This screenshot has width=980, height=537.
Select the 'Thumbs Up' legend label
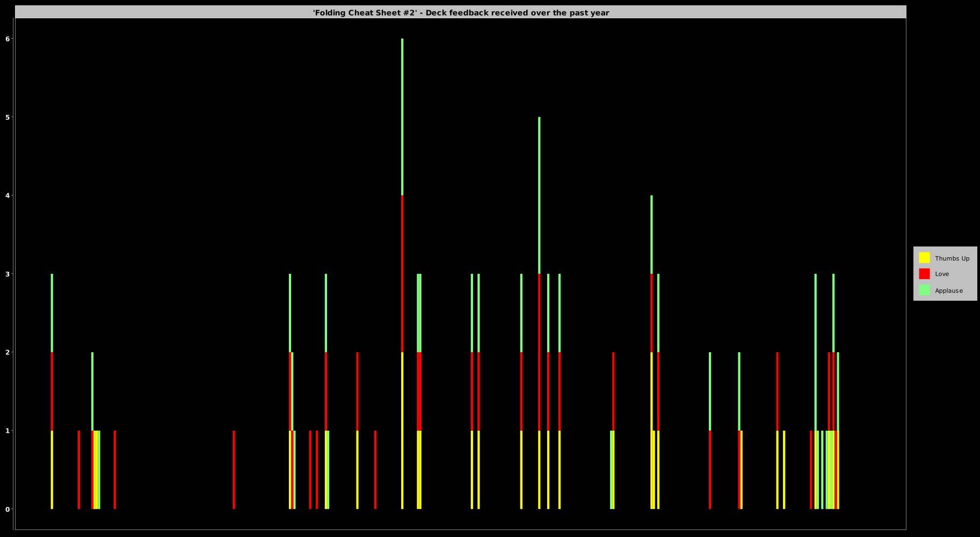click(952, 258)
